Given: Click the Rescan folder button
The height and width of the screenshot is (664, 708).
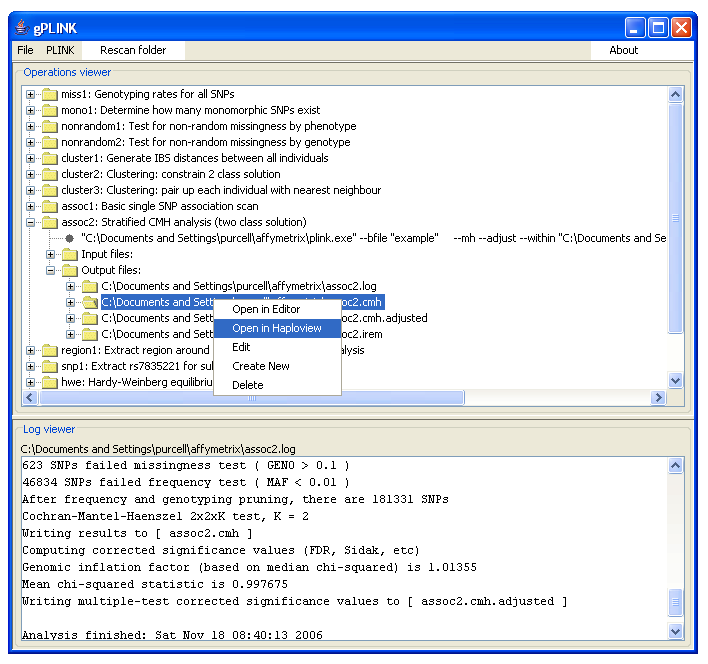Looking at the screenshot, I should coord(133,50).
